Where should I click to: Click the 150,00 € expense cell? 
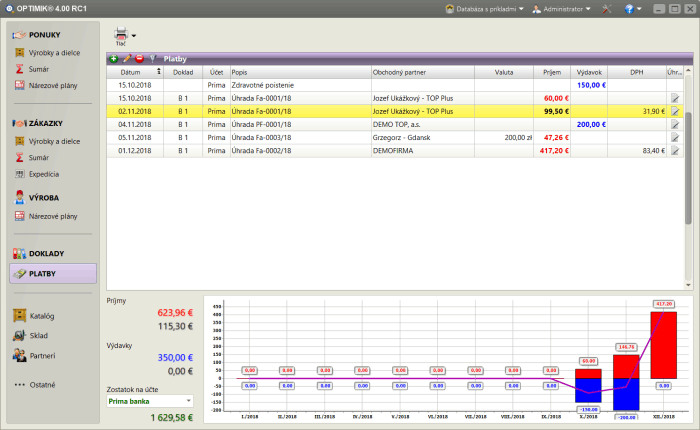591,85
